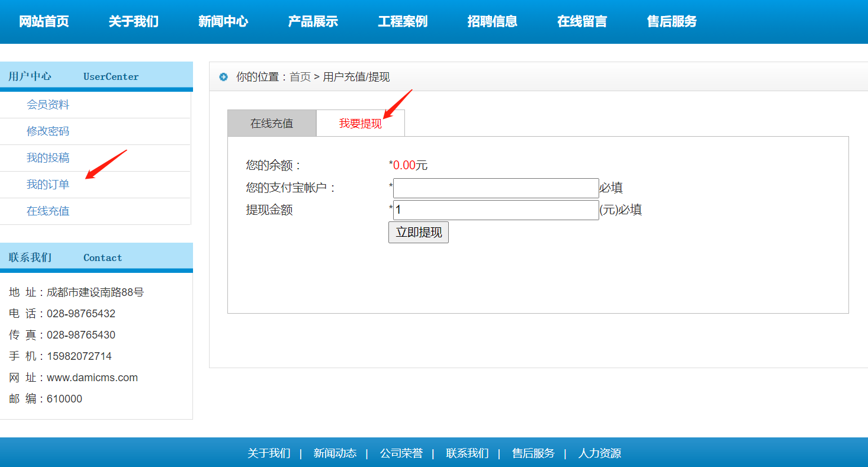868x467 pixels.
Task: Switch to the 我要提现 tab
Action: [361, 123]
